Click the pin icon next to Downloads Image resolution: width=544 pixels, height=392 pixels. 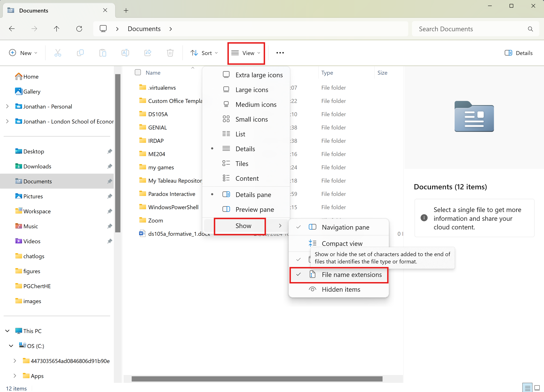(x=110, y=166)
